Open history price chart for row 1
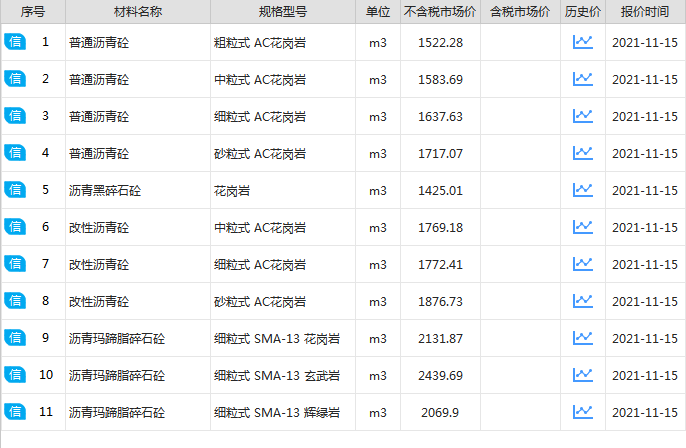 coord(582,42)
